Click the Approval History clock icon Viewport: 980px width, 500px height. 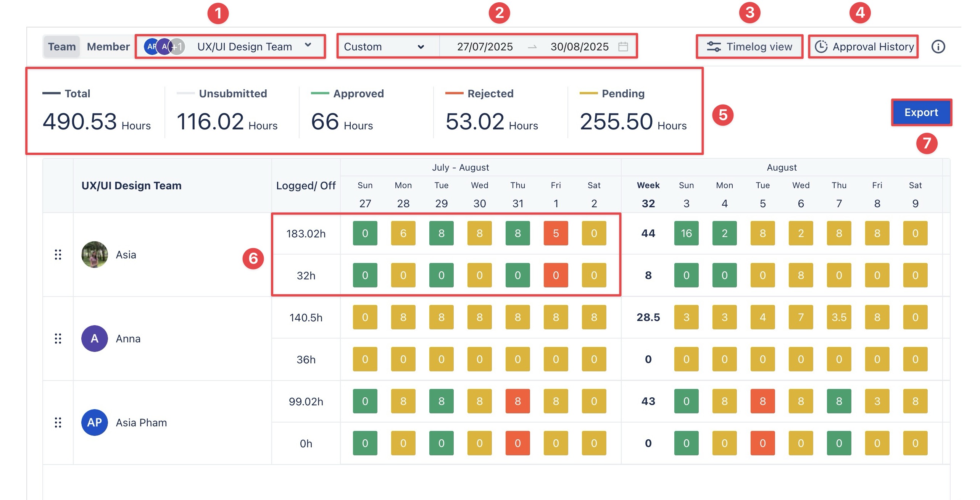click(821, 47)
